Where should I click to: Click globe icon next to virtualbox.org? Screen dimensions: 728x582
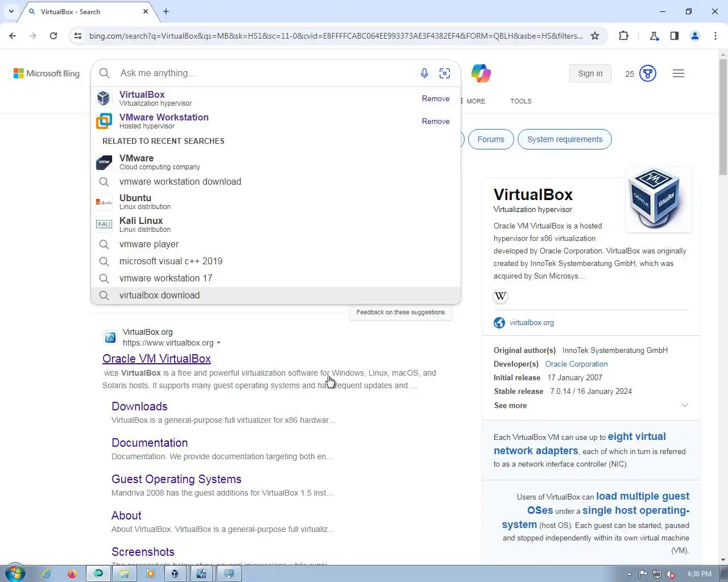pos(499,323)
